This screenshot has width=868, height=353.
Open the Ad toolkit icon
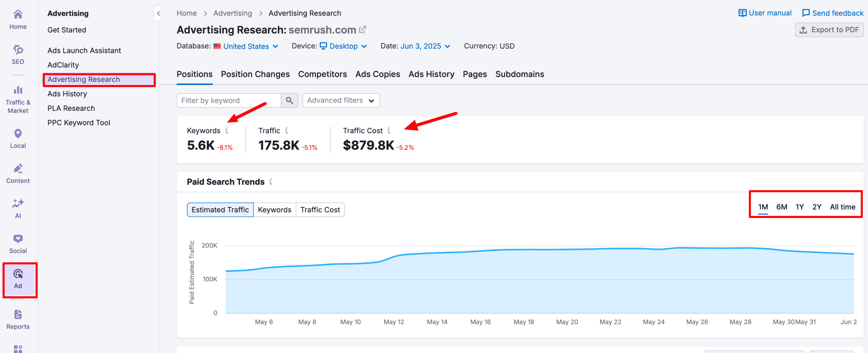click(18, 274)
